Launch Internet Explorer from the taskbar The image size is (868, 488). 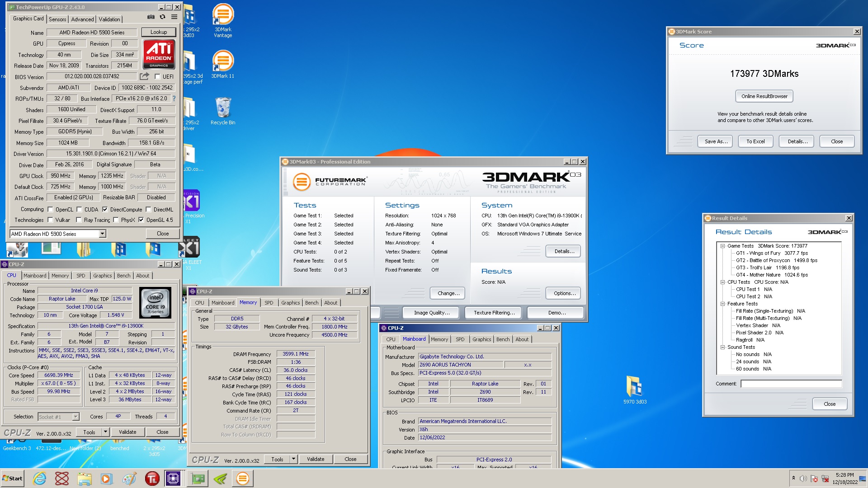tap(40, 479)
